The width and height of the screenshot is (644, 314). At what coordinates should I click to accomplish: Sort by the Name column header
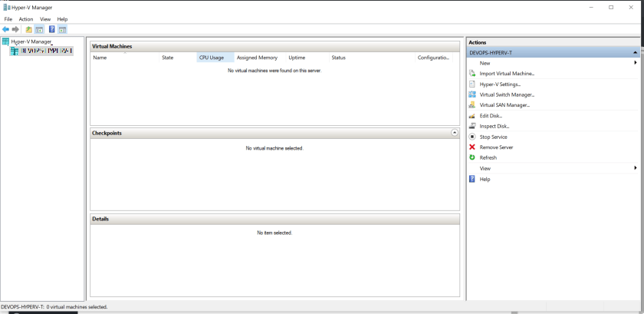coord(124,58)
